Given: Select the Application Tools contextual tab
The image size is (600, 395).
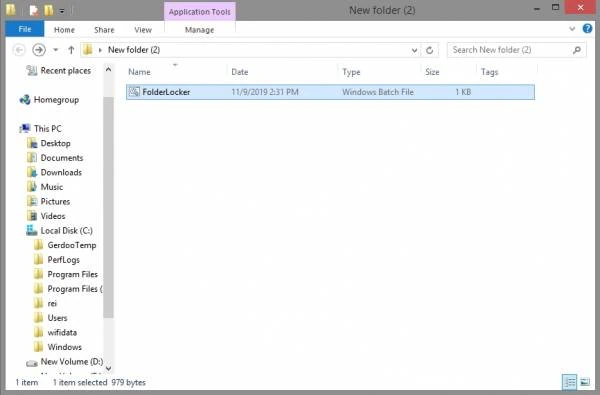Looking at the screenshot, I should (200, 12).
